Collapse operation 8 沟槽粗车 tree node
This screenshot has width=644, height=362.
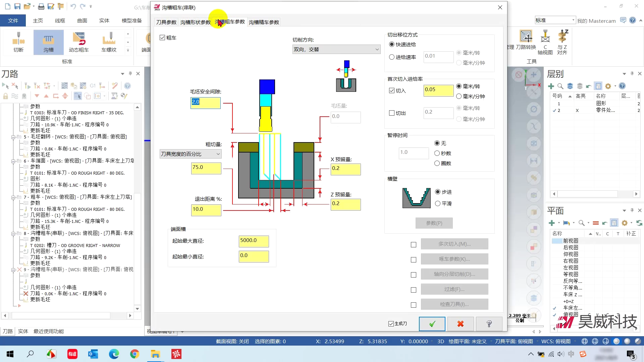(x=13, y=234)
